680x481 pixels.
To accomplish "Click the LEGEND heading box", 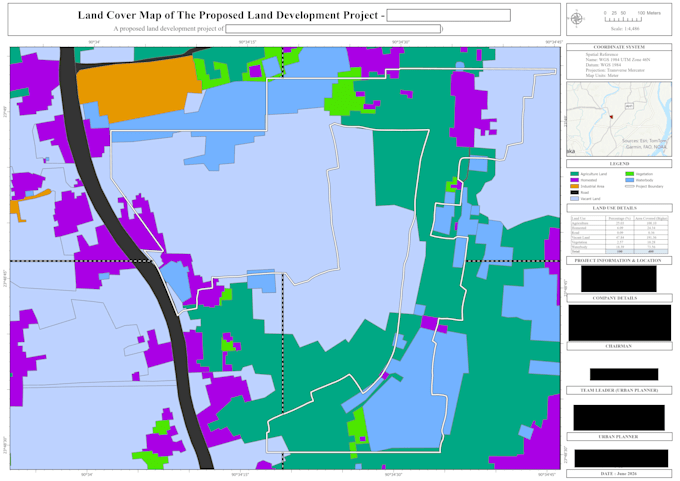I will pyautogui.click(x=619, y=164).
